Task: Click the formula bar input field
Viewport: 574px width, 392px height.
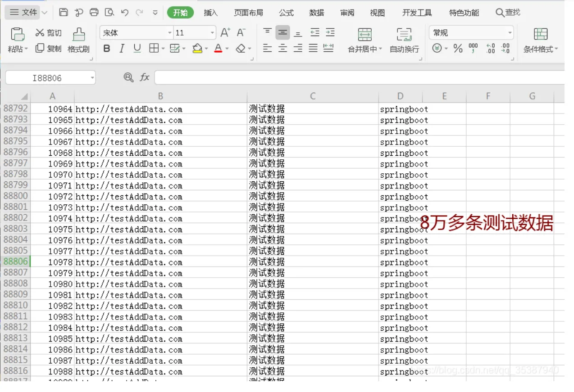Action: pyautogui.click(x=359, y=77)
